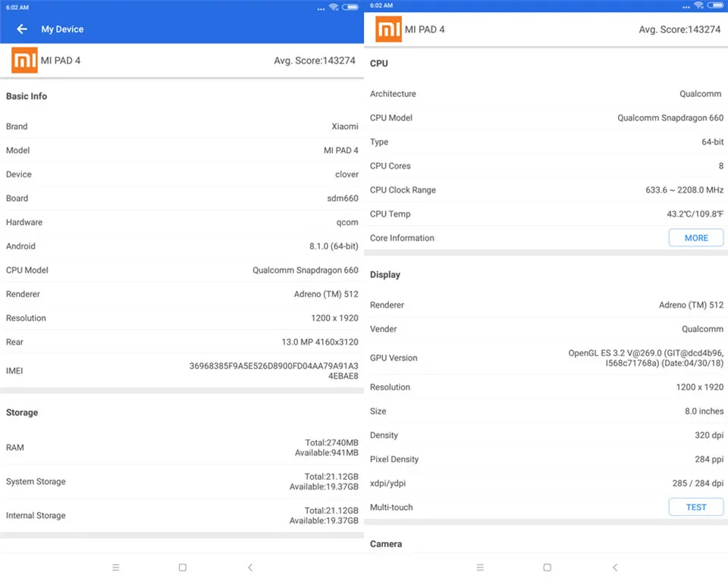Tap the three dots in left status bar
Screen dimensions: 728x582
point(321,9)
